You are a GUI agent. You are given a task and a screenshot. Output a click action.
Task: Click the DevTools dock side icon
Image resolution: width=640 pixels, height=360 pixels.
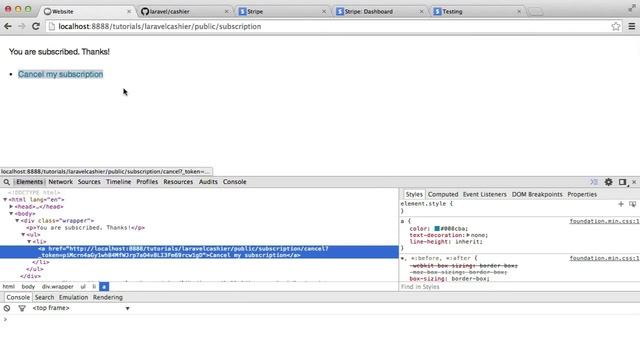[x=622, y=182]
